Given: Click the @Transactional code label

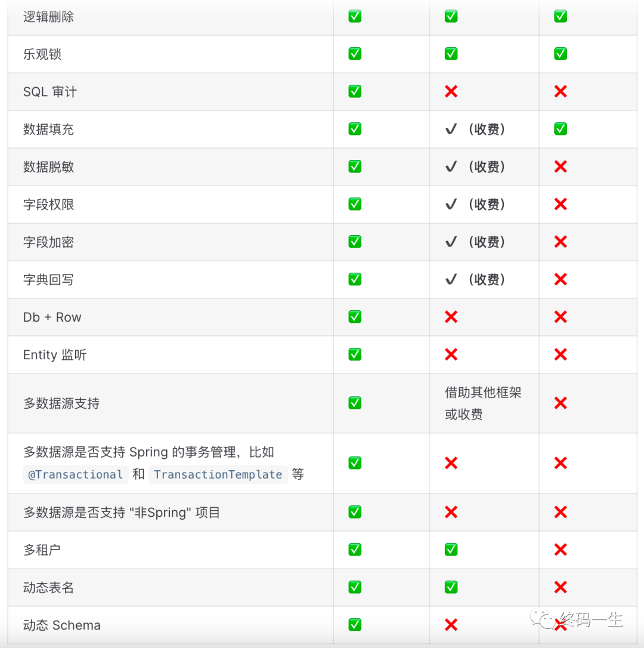Looking at the screenshot, I should [75, 474].
